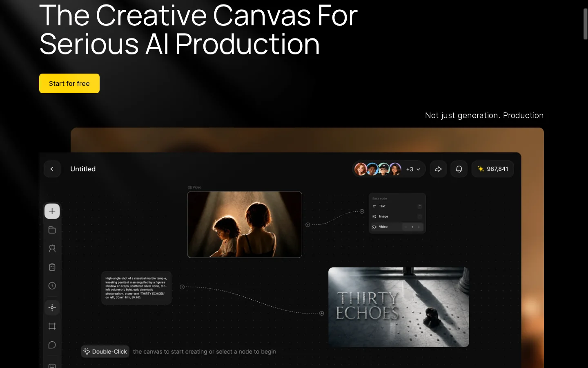Choose Text in the Base node menu

coord(397,206)
